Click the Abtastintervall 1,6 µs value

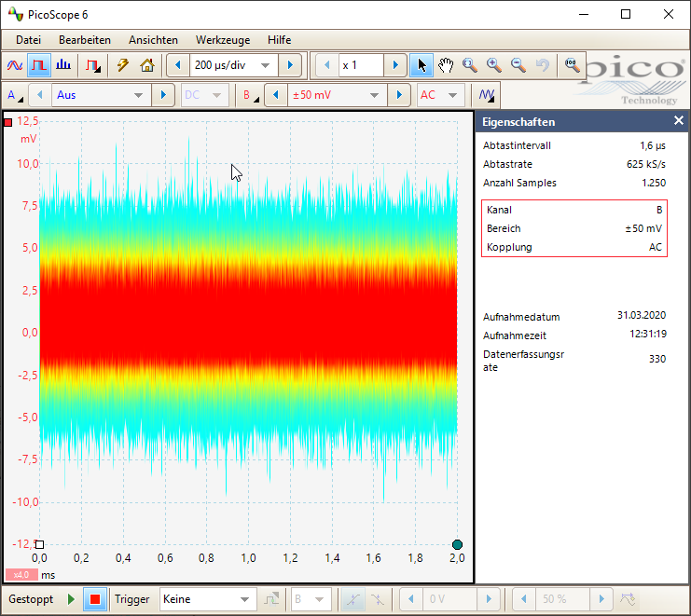(653, 145)
